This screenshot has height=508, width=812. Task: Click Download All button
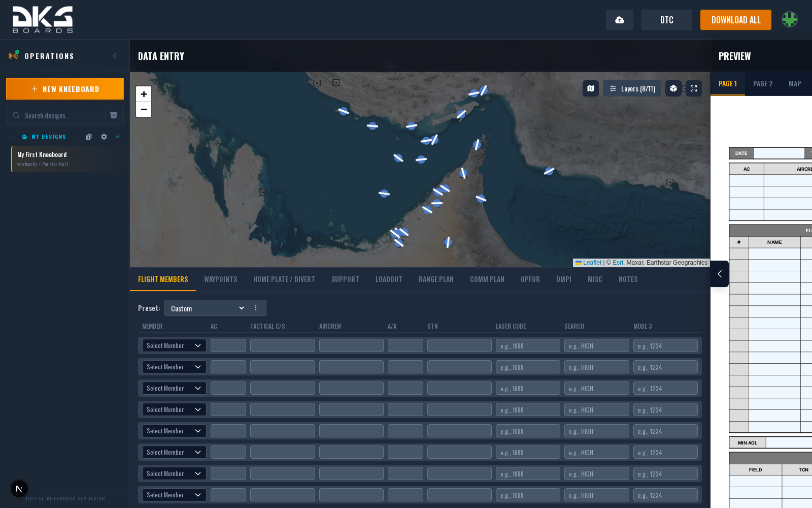pos(736,20)
